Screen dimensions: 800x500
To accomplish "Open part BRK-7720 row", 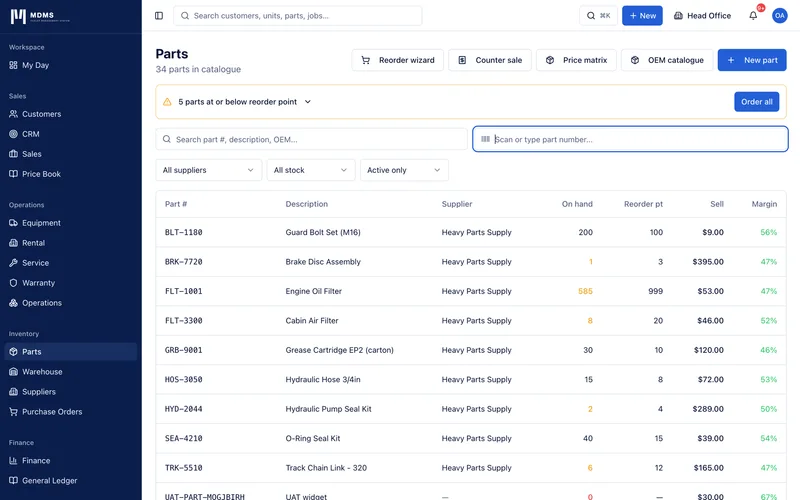I will pos(471,262).
